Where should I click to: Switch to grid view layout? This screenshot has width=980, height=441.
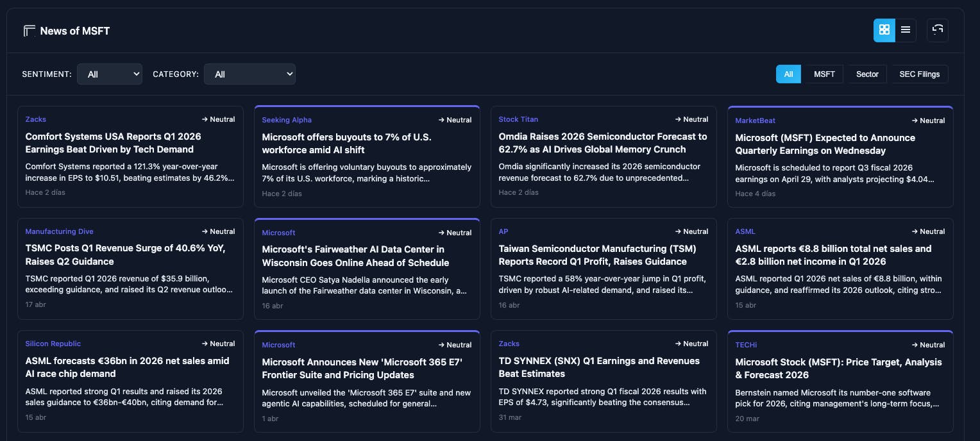tap(884, 29)
